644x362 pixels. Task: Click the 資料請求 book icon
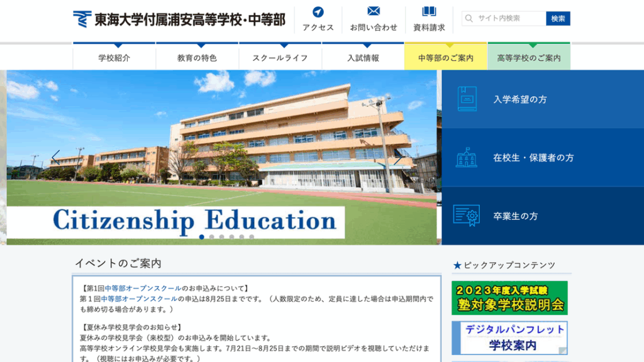[429, 11]
